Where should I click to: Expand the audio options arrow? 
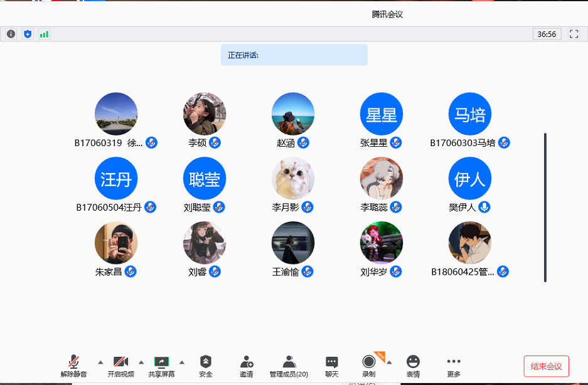(x=100, y=362)
